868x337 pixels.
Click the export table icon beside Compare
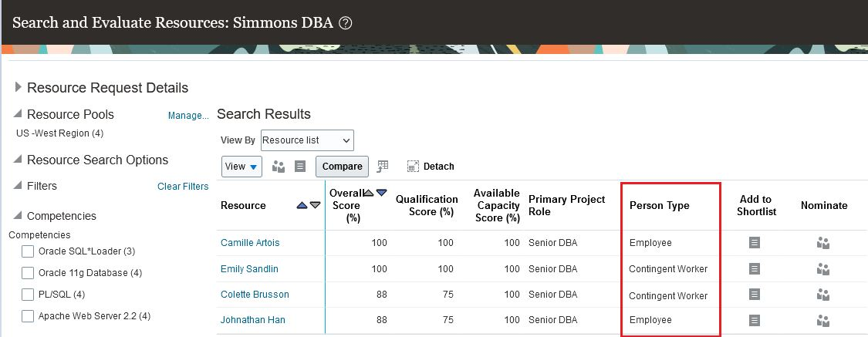point(383,167)
